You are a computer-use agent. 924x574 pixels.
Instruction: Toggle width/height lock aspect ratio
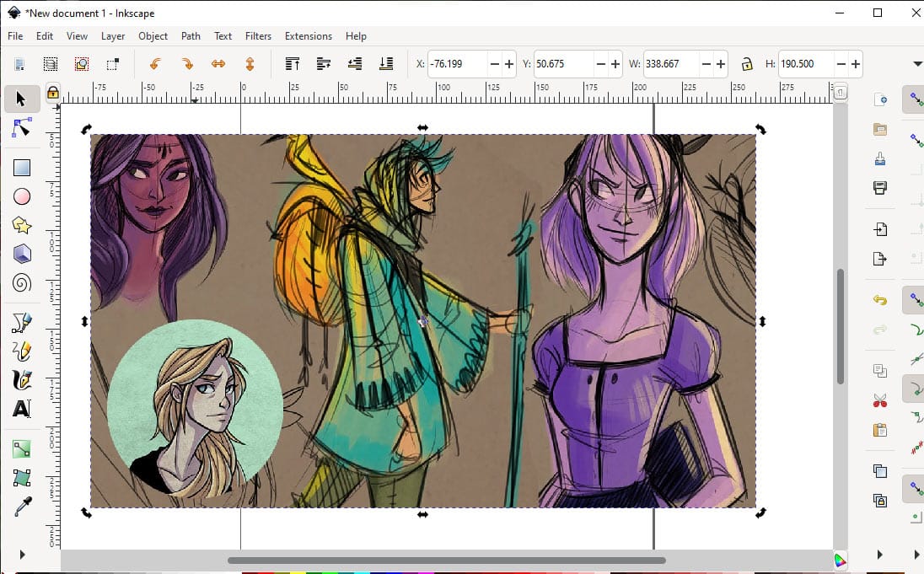tap(747, 64)
